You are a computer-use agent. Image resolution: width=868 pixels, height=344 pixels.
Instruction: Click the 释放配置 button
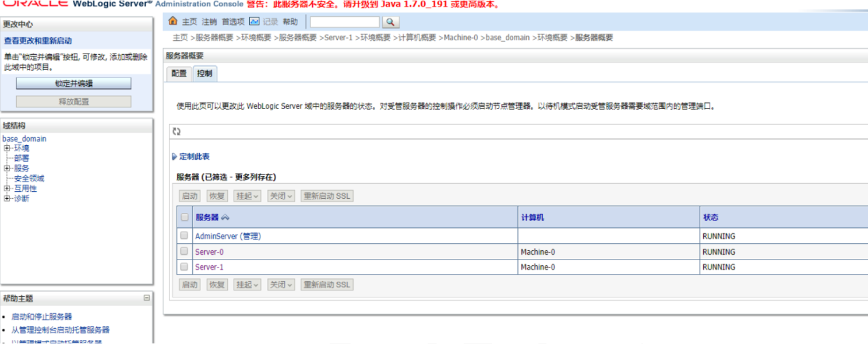[73, 101]
